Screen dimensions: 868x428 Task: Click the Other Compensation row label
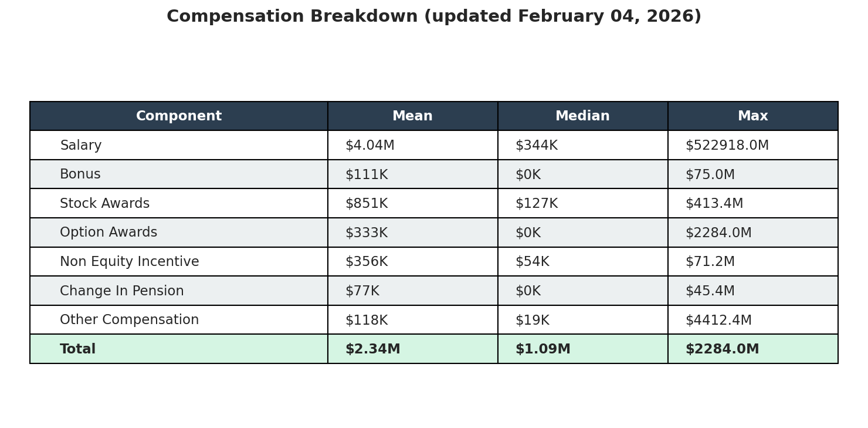point(129,320)
